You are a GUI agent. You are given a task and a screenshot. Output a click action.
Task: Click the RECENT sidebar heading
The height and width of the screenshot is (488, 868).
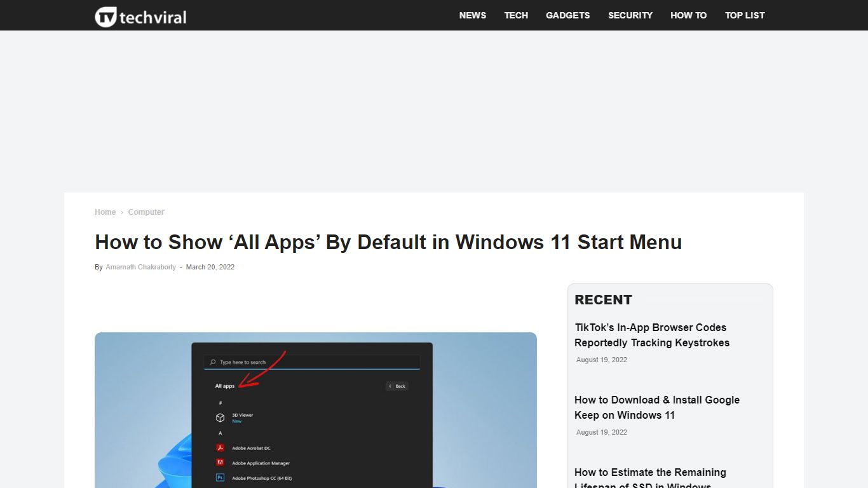(603, 300)
